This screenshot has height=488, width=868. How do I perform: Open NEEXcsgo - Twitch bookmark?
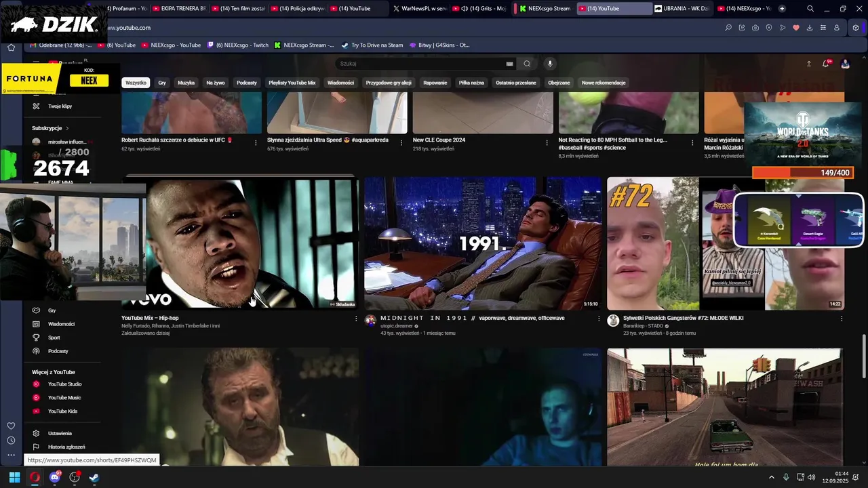[237, 45]
